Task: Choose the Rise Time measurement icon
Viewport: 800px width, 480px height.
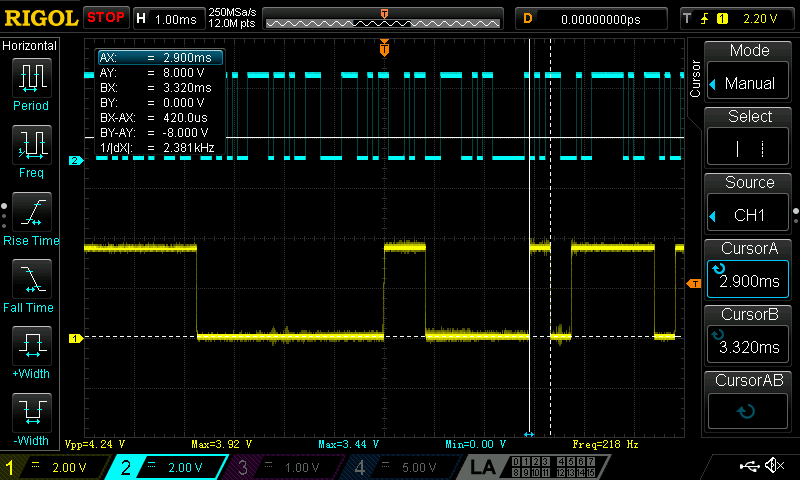Action: click(x=30, y=211)
